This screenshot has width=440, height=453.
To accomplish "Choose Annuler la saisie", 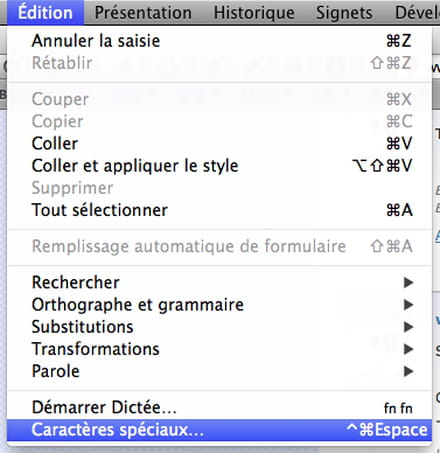I will click(x=219, y=41).
